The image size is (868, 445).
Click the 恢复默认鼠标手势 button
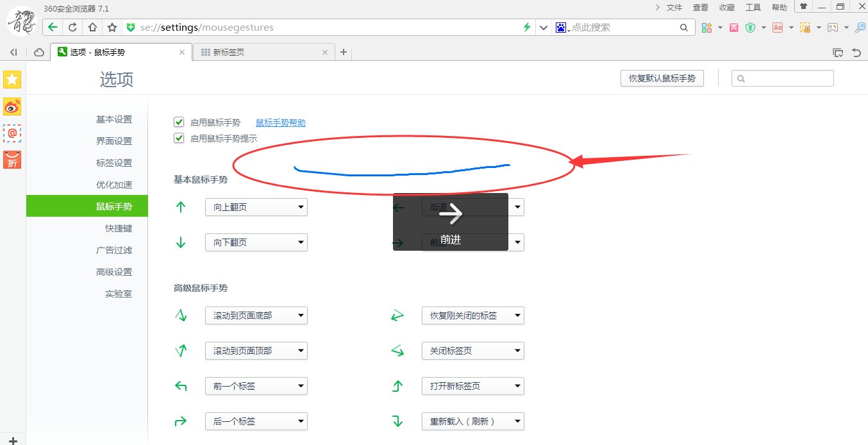(x=662, y=78)
